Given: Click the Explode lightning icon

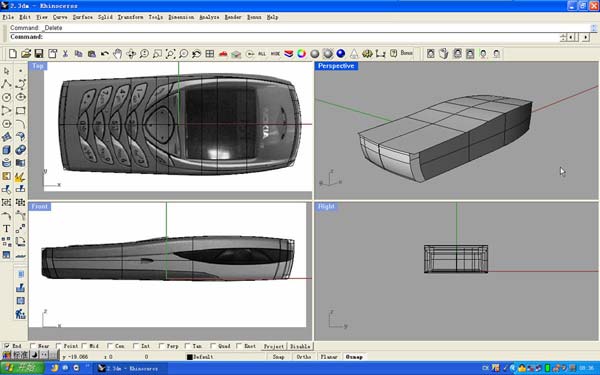Looking at the screenshot, I should click(20, 176).
